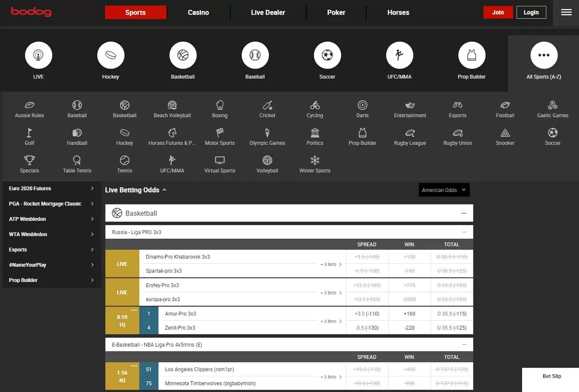The width and height of the screenshot is (579, 392).
Task: Collapse Russia - Liga PRO 3x3 league
Action: point(464,232)
